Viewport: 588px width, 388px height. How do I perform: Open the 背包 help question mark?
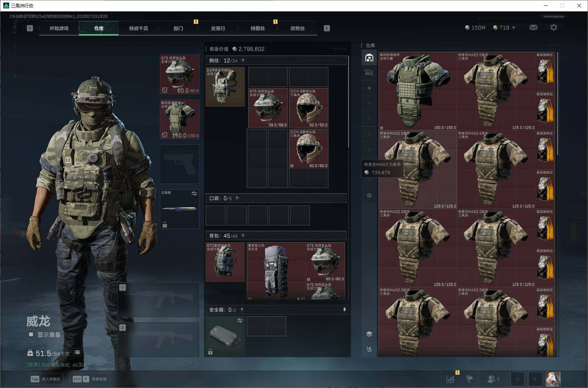(x=243, y=236)
